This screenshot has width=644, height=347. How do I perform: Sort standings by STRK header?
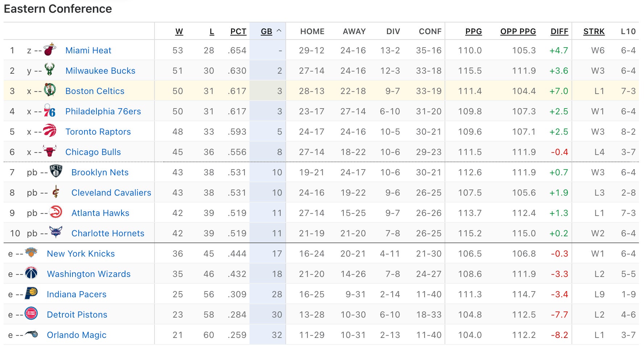pos(594,32)
